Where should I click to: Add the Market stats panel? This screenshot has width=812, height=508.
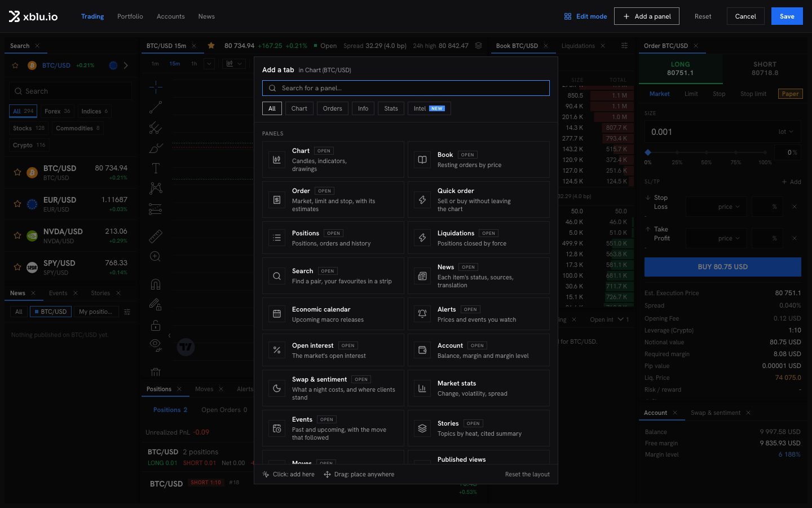click(479, 388)
